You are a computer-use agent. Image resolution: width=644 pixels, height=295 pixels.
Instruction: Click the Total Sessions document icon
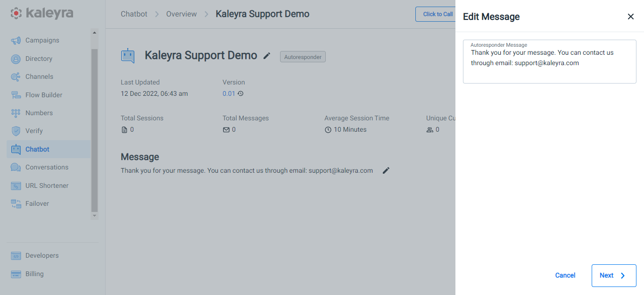pos(124,130)
